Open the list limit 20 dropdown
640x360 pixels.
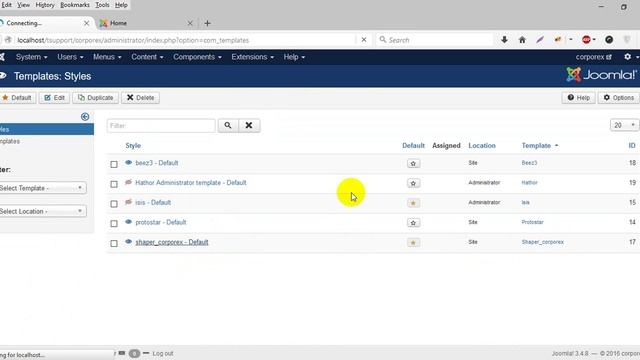click(624, 125)
